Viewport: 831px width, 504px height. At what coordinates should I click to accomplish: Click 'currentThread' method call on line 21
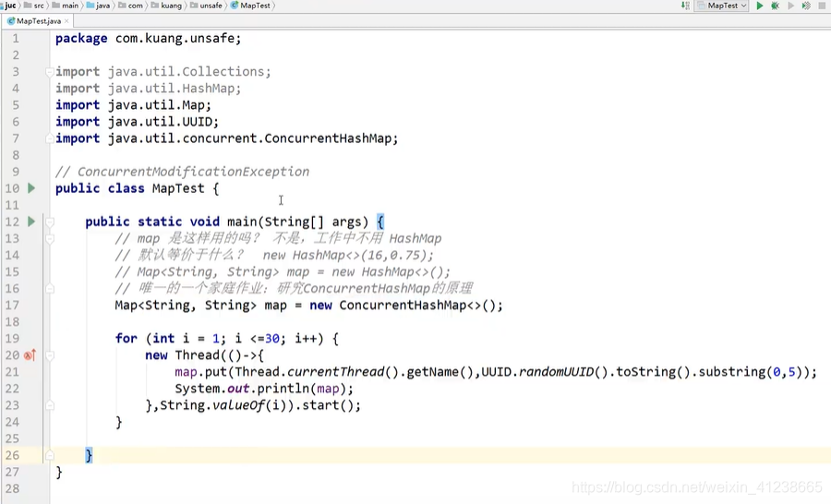coord(335,372)
